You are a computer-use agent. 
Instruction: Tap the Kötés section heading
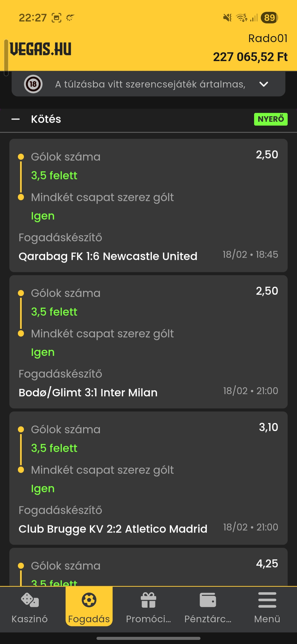point(46,119)
